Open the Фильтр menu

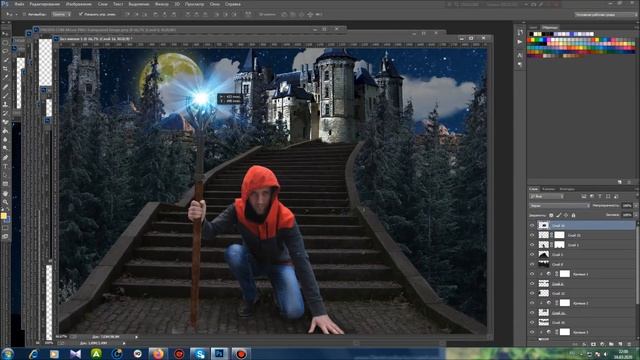pos(162,4)
